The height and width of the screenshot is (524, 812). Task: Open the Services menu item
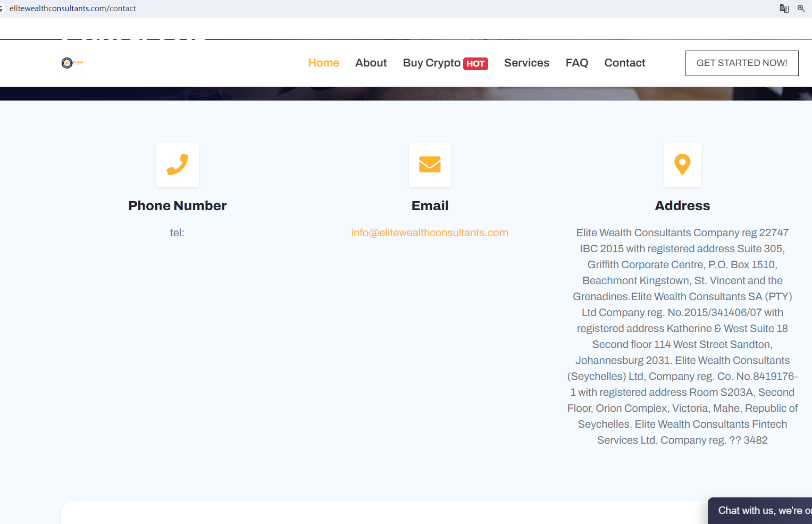(x=526, y=63)
